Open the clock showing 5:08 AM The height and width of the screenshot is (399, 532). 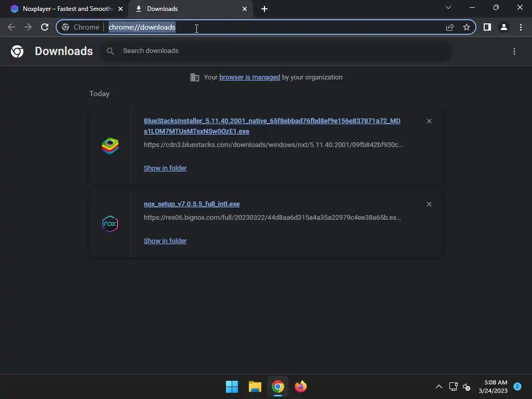click(493, 387)
